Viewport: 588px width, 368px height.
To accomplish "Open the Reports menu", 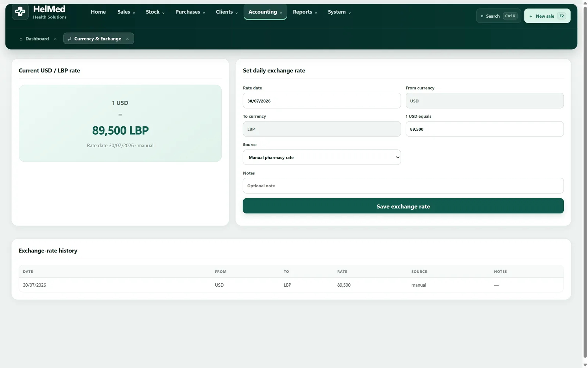I will tap(305, 12).
